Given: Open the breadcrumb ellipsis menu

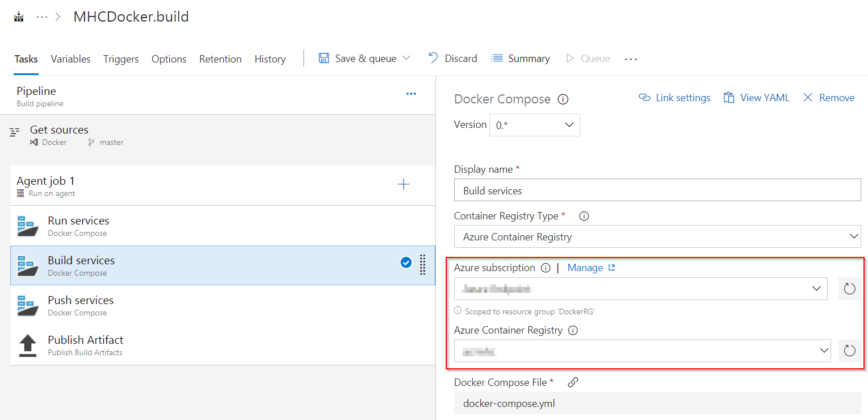Looking at the screenshot, I should [x=42, y=17].
